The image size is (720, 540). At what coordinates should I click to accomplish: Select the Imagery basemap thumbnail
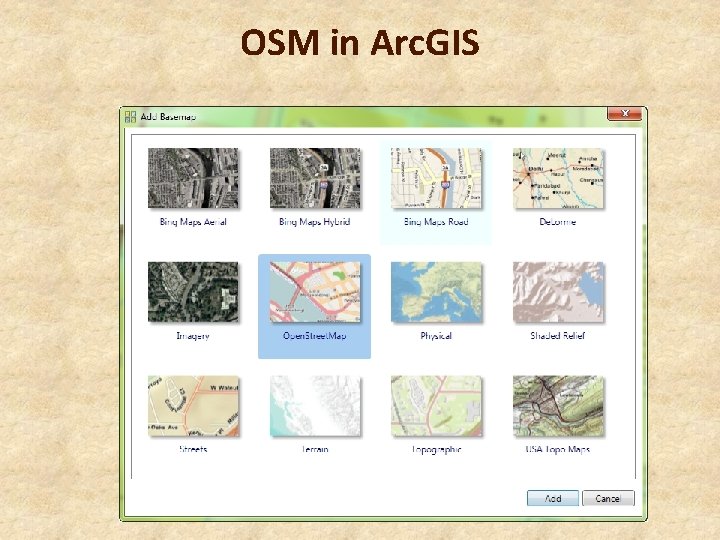point(193,292)
